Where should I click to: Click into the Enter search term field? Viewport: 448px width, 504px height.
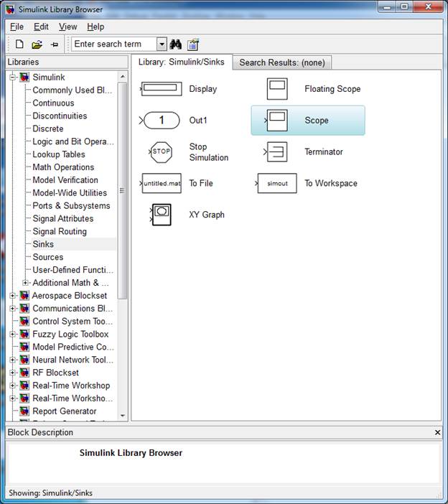(x=114, y=44)
